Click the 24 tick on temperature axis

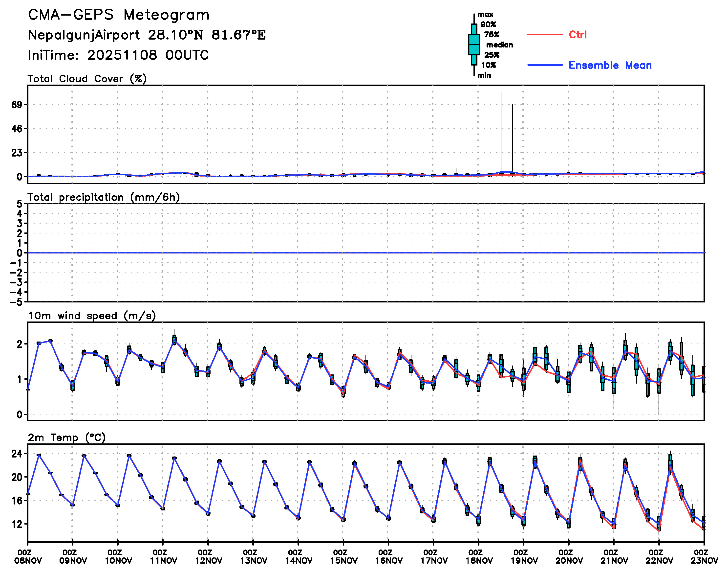tap(17, 454)
